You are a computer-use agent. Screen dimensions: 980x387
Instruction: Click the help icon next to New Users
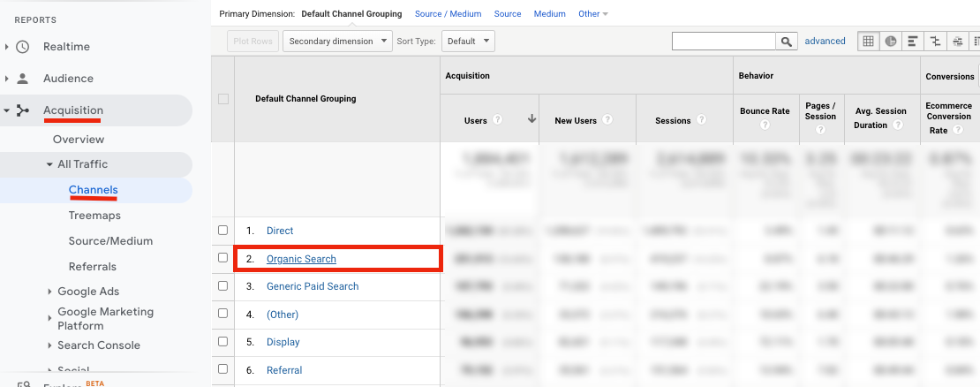(607, 120)
